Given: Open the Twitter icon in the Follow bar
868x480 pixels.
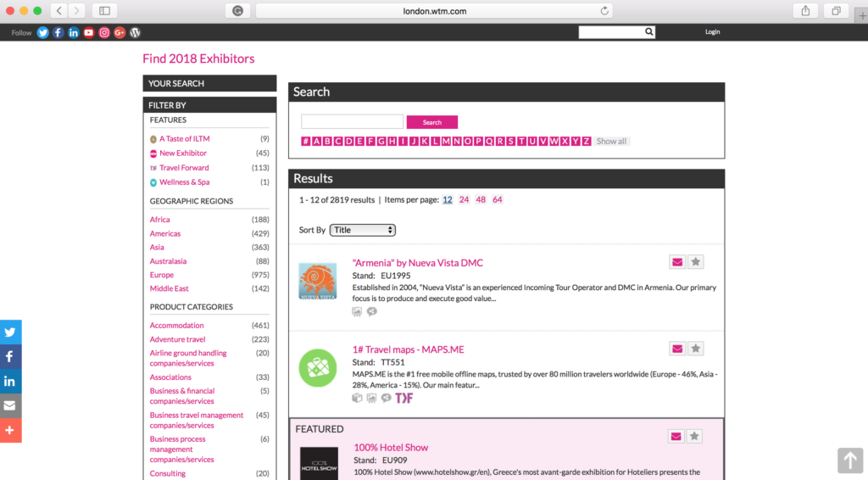Looking at the screenshot, I should click(x=42, y=33).
